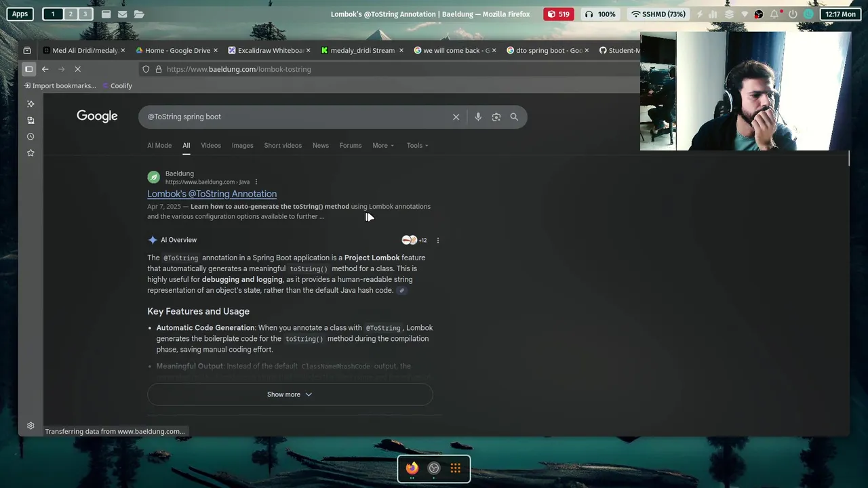The image size is (868, 488).
Task: Switch to 'we will come back' tab
Action: pos(451,50)
